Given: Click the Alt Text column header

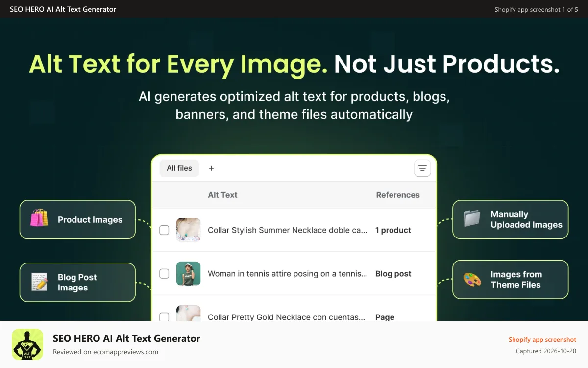Looking at the screenshot, I should [222, 195].
